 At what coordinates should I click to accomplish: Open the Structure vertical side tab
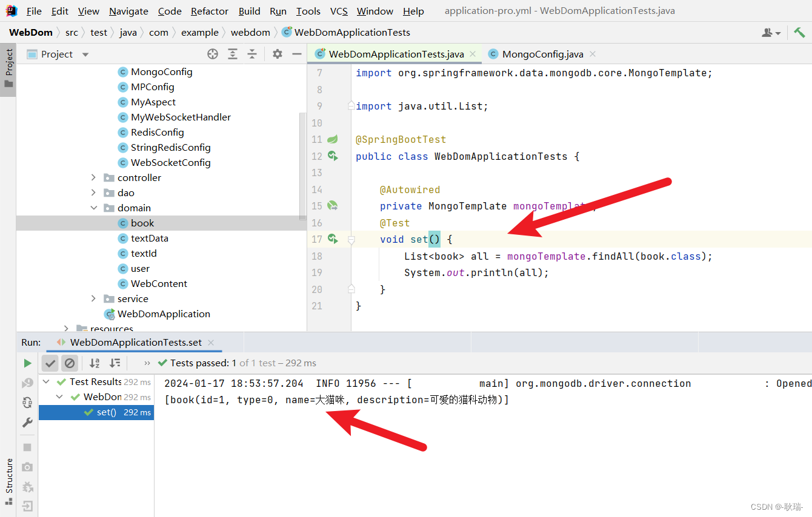(x=8, y=482)
